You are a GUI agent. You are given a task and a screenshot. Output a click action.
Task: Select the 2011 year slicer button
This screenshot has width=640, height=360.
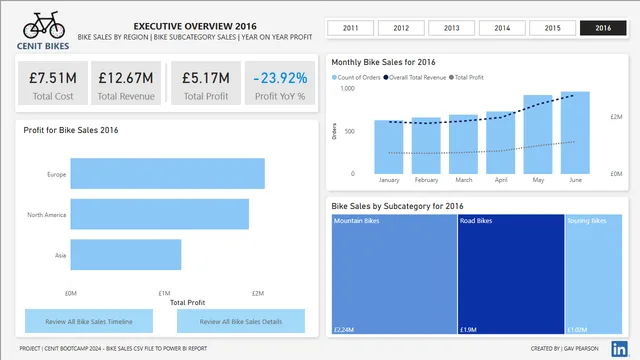pyautogui.click(x=350, y=28)
